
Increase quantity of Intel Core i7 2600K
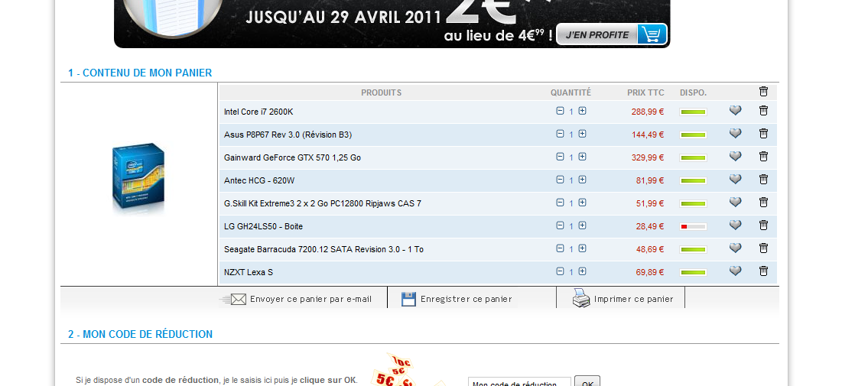coord(582,111)
